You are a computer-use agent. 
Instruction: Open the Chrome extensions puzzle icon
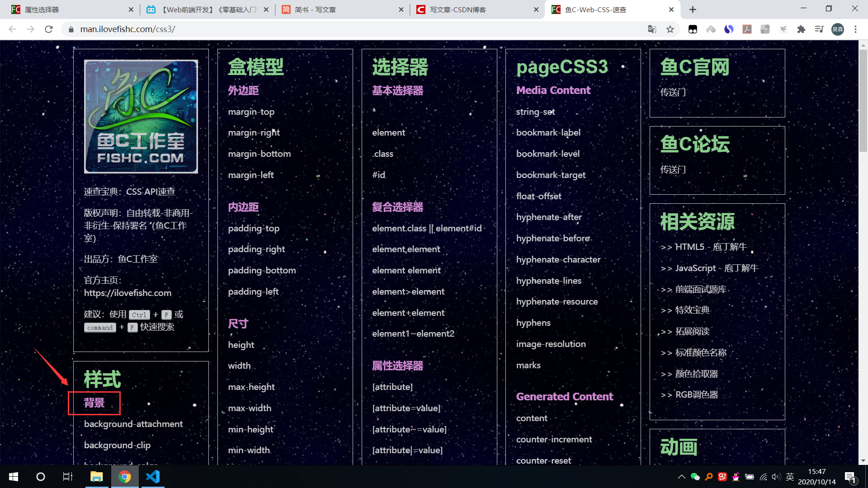[801, 29]
